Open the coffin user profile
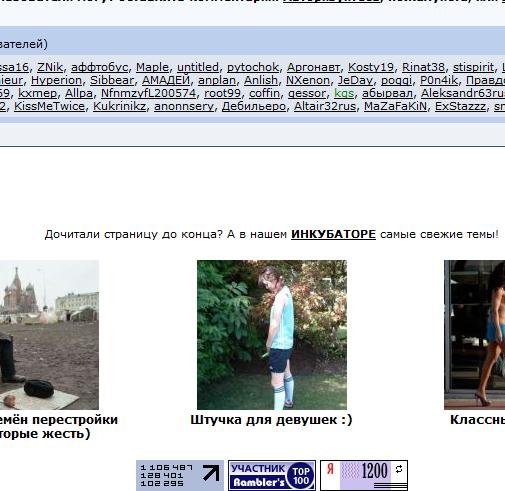 coord(265,93)
